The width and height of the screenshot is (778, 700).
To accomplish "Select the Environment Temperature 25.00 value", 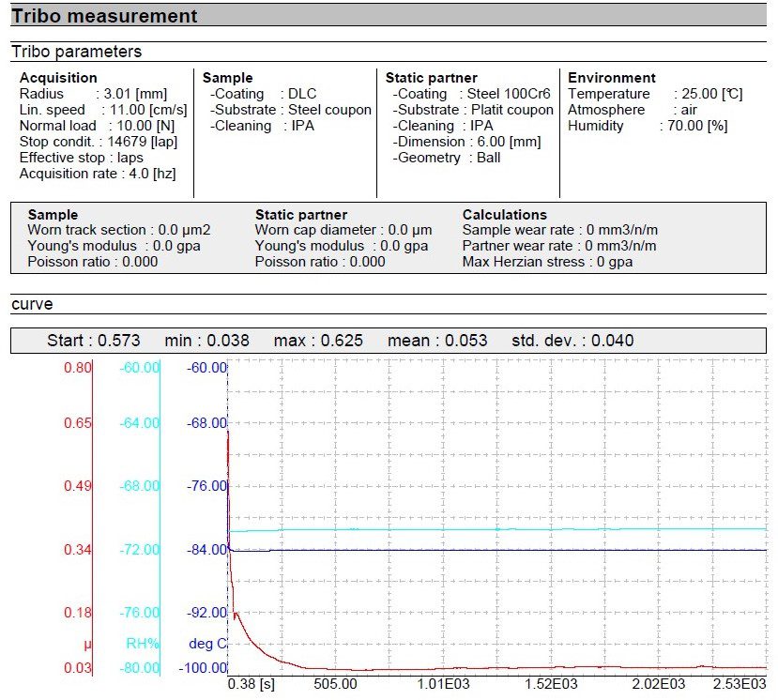I will [702, 94].
